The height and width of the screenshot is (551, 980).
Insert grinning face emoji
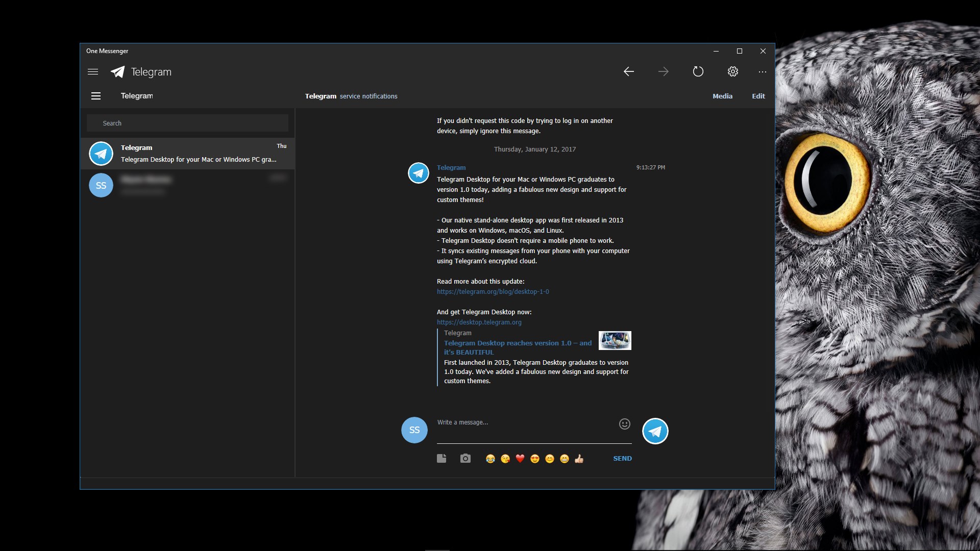tap(565, 459)
